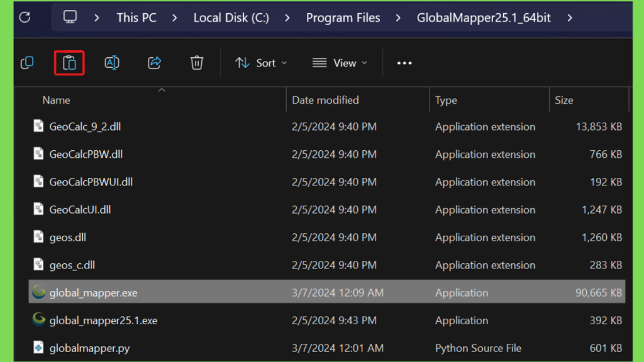Screen dimensions: 644x362
Task: Click the Copy icon in toolbar
Action: (x=27, y=63)
